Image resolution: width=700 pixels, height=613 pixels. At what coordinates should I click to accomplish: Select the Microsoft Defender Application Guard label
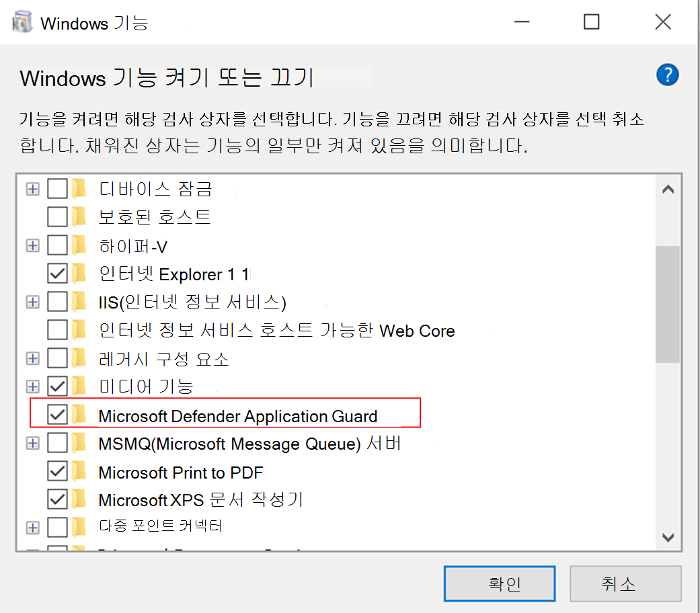tap(238, 416)
